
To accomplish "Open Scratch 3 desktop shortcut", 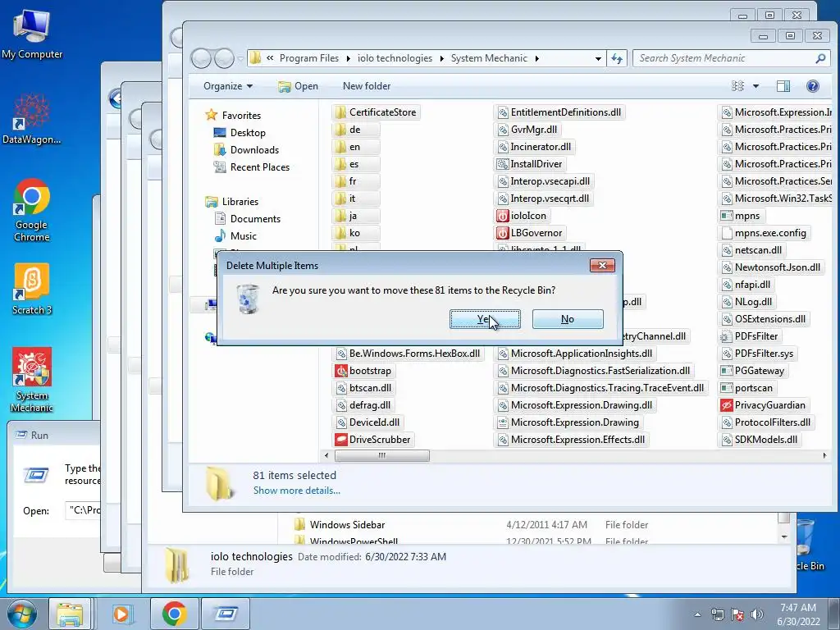I will point(32,290).
